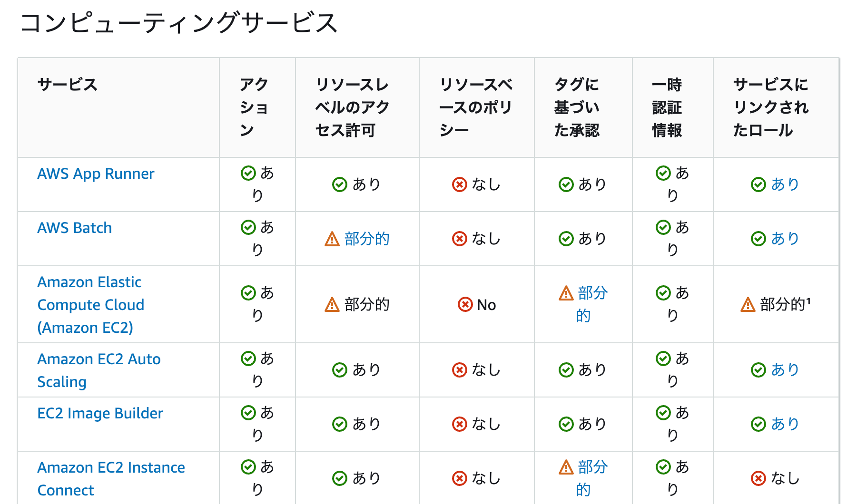The image size is (847, 504).
Task: Click service-linked role あり link for App Runner
Action: tap(785, 184)
